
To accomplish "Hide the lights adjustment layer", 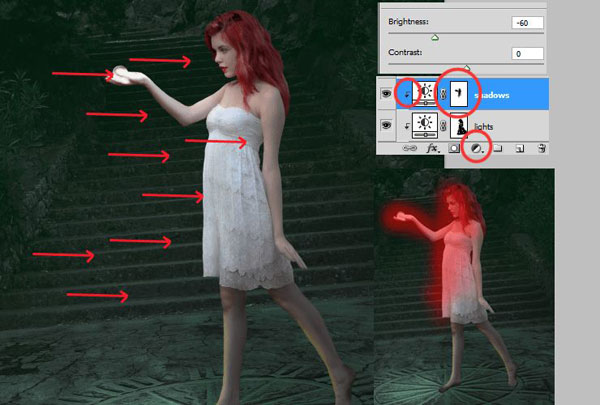I will (x=386, y=125).
